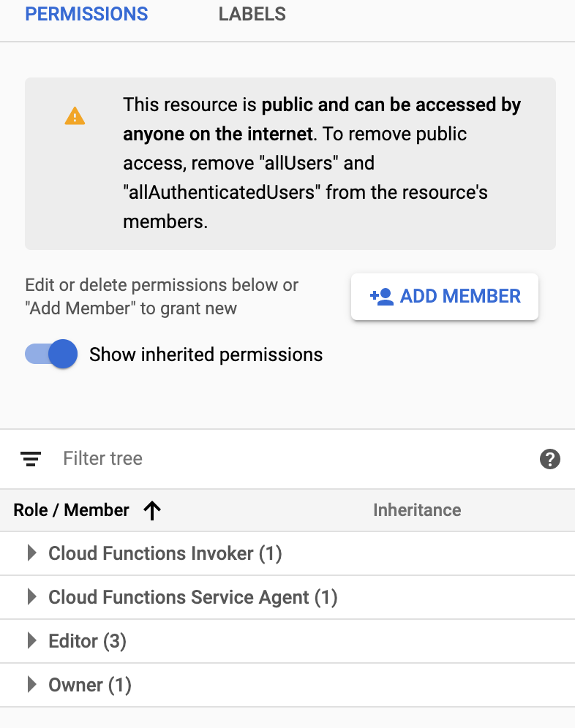Toggle Show inherited permissions switch
The height and width of the screenshot is (728, 575).
(x=52, y=355)
